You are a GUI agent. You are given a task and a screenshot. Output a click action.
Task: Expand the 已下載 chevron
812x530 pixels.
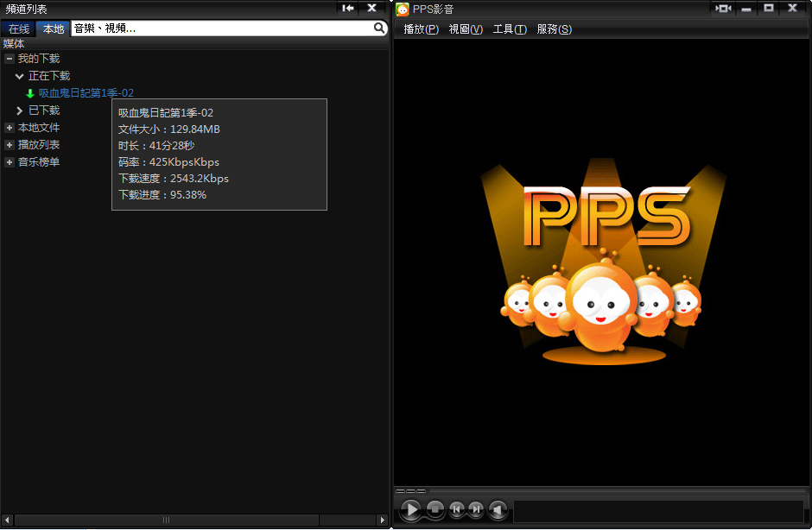pos(20,110)
